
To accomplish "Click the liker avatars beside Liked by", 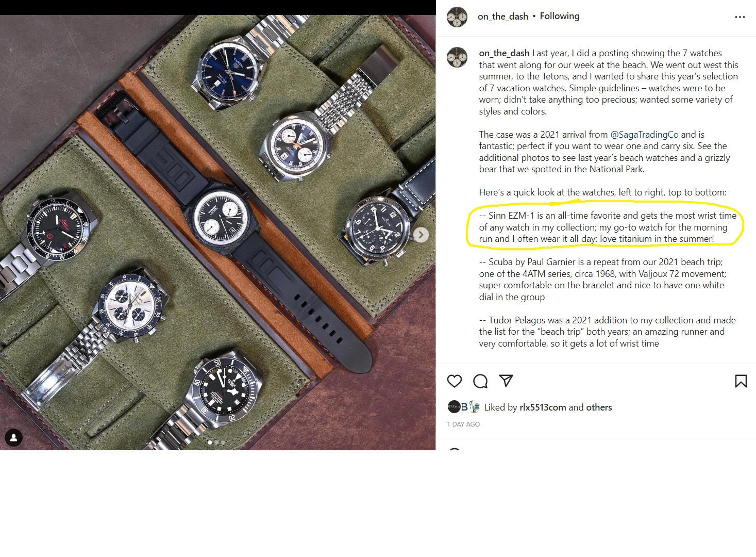I will 463,407.
